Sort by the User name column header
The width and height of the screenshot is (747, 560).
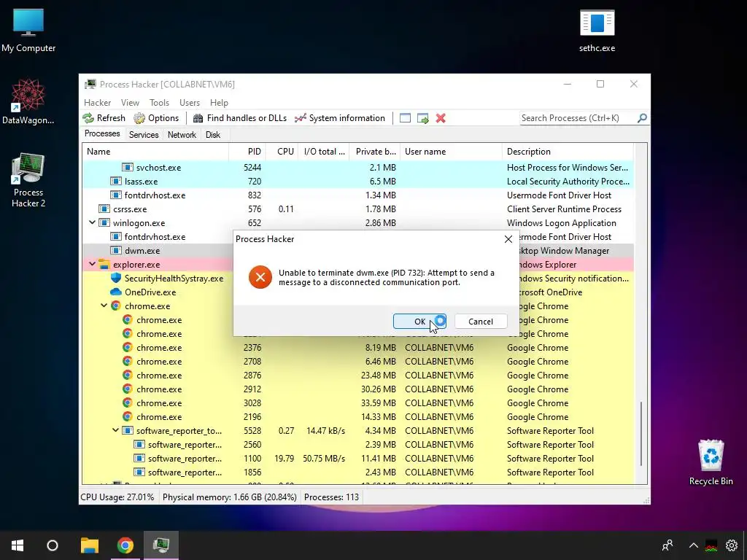pyautogui.click(x=451, y=152)
